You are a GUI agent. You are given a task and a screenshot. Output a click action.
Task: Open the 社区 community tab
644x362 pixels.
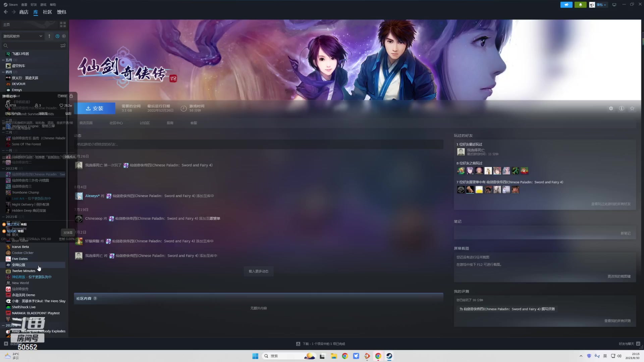[x=47, y=12]
